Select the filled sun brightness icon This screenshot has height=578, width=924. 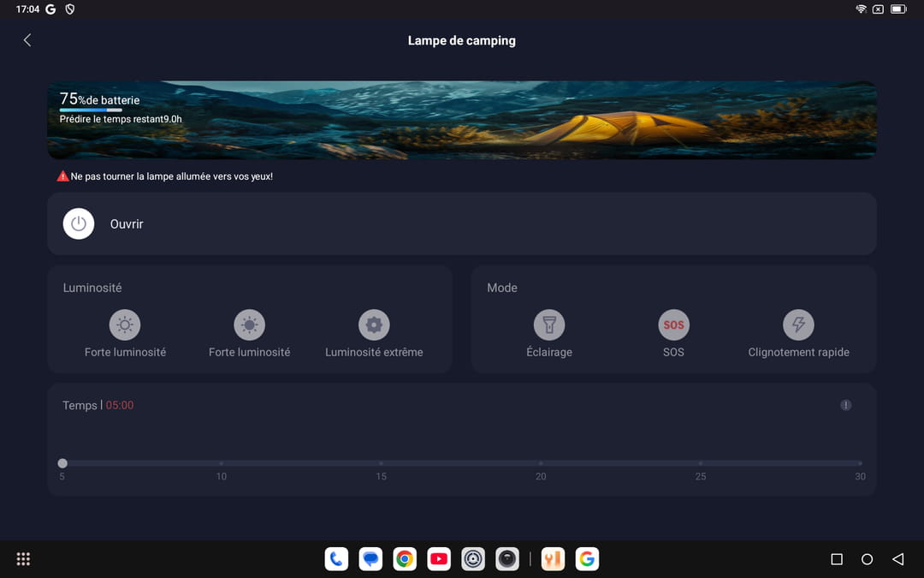249,325
